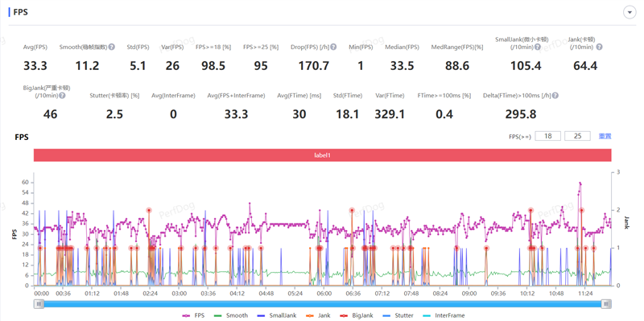Viewport: 644px width, 321px height.
Task: Open help icon beside Delta(FTime)>100ms
Action: (x=555, y=96)
